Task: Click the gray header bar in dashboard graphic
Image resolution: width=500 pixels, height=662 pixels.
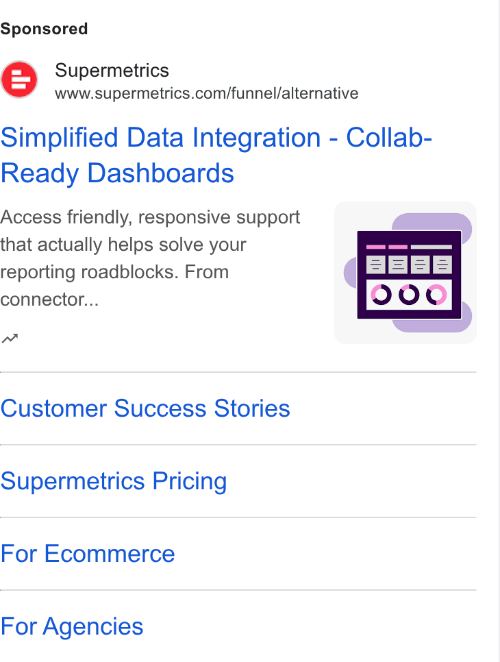Action: click(431, 247)
